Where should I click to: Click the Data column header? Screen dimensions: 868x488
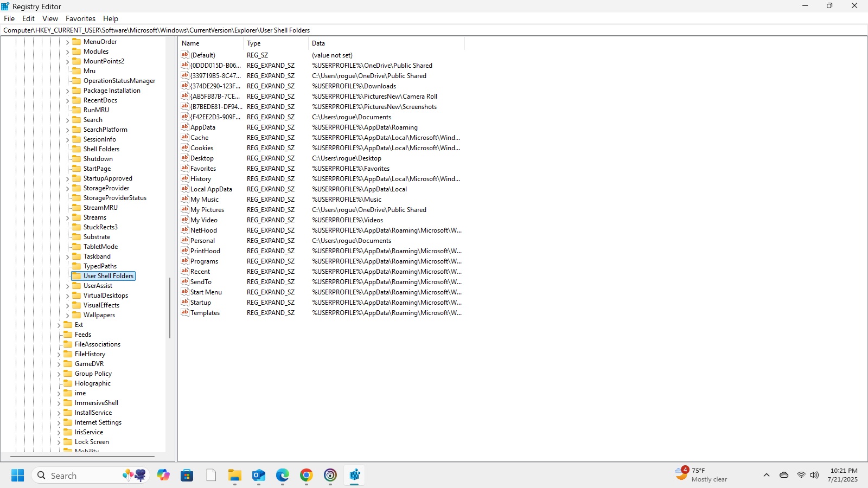click(x=386, y=43)
